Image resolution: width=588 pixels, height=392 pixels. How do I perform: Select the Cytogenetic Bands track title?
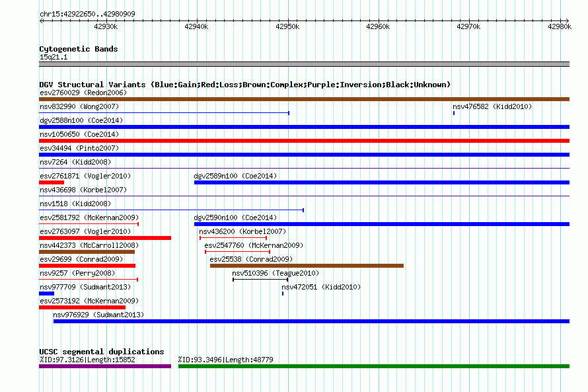tap(79, 49)
